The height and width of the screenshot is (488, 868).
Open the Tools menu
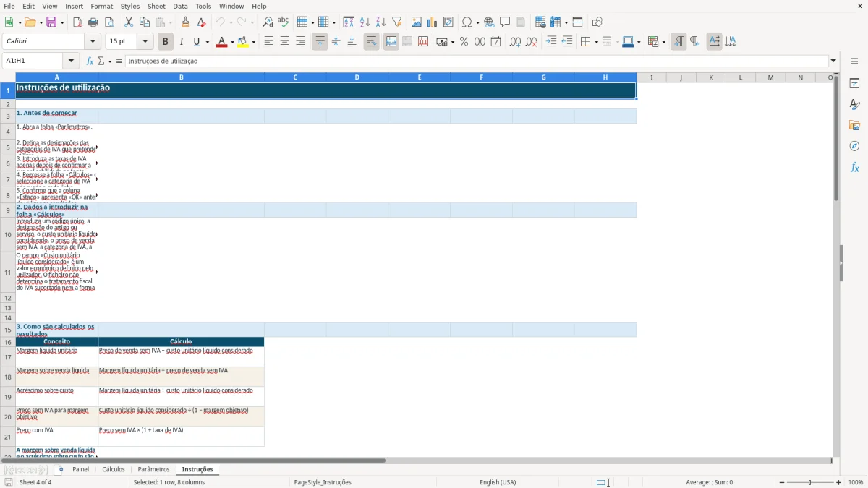tap(203, 6)
